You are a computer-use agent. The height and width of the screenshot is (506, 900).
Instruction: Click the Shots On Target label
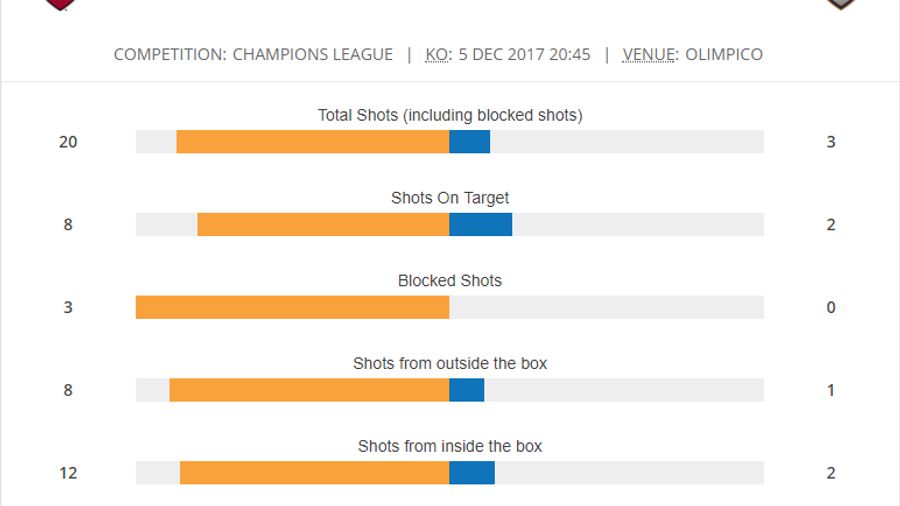[x=450, y=198]
